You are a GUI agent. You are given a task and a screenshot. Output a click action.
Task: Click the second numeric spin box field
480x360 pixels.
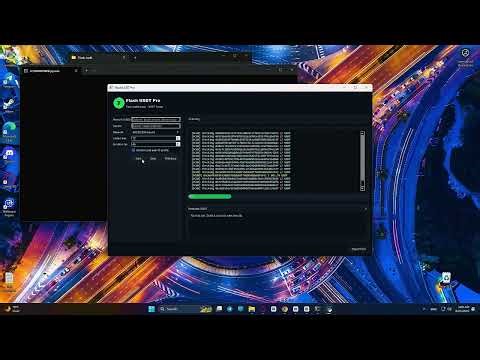coord(154,144)
